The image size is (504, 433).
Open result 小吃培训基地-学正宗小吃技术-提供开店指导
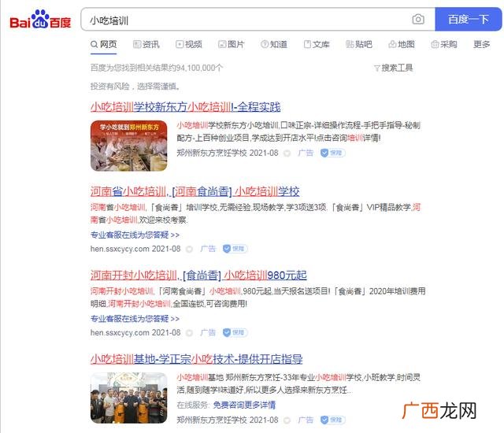(x=196, y=359)
